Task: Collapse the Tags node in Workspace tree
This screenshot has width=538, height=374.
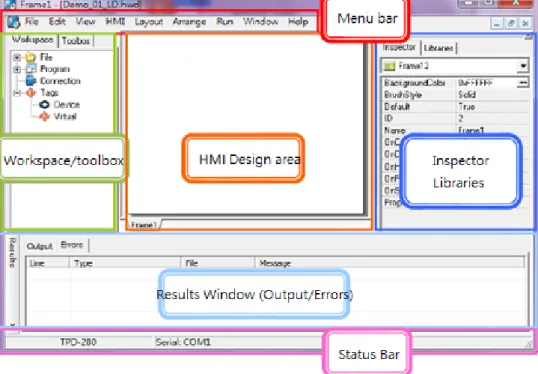Action: (17, 93)
